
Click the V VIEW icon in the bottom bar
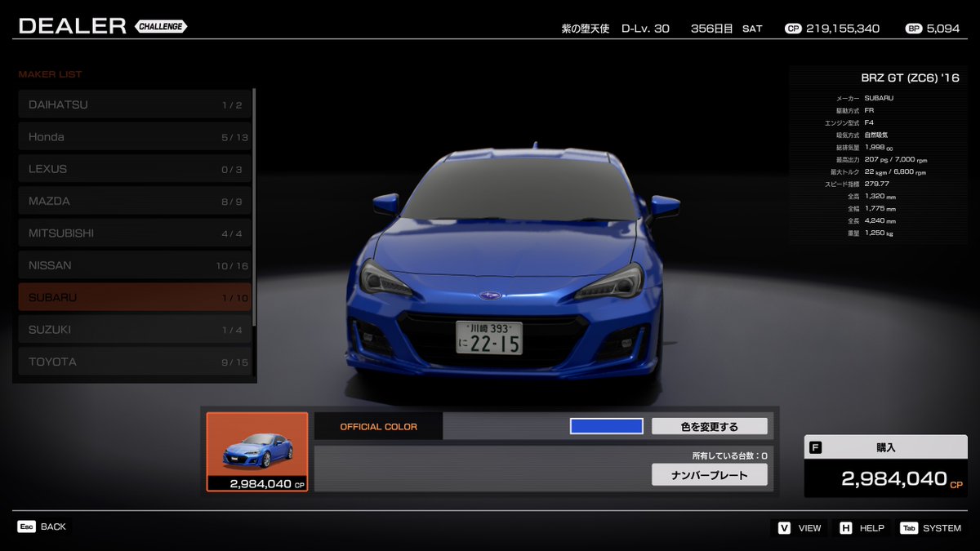(782, 528)
